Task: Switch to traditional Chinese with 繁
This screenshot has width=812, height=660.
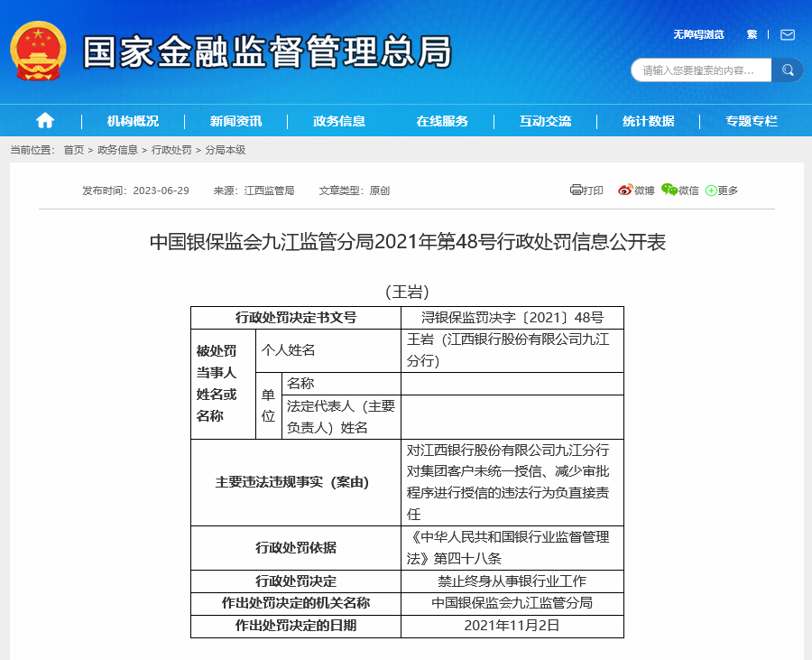Action: point(752,35)
